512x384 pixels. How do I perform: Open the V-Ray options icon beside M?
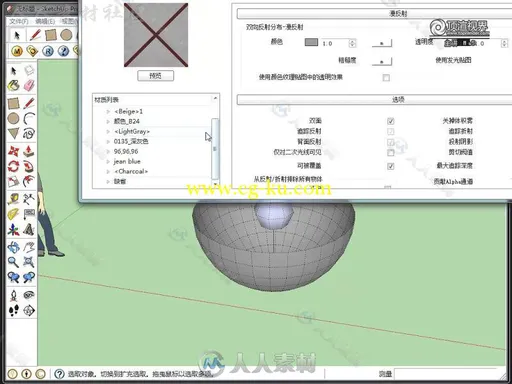point(32,51)
